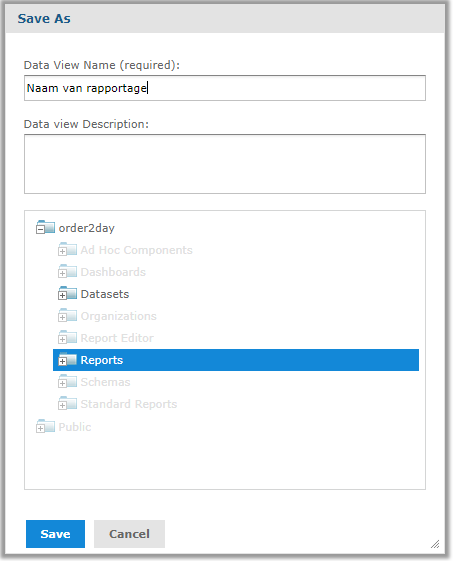The width and height of the screenshot is (453, 561).
Task: Click the dialog resize grip icon
Action: (435, 544)
